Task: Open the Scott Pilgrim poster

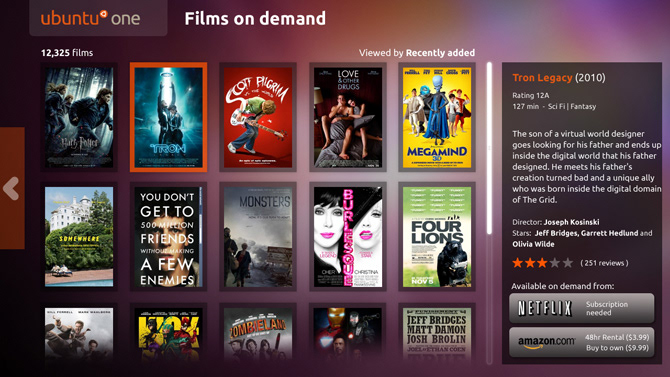Action: [x=258, y=117]
